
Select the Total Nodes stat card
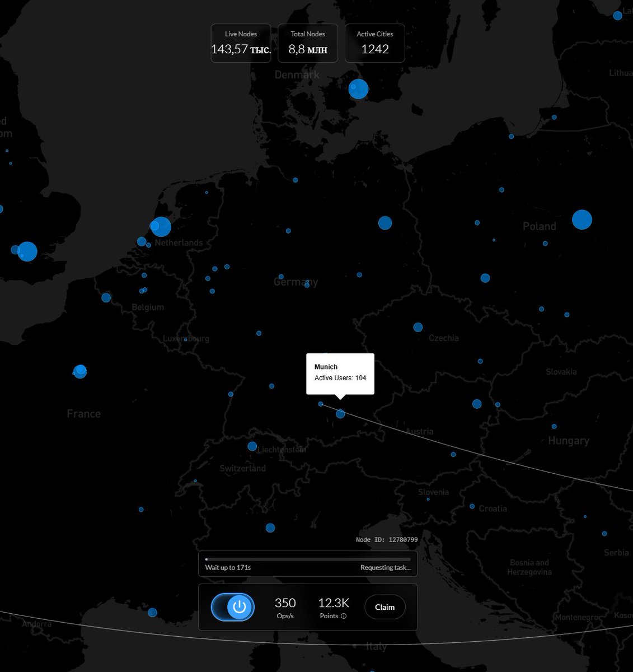pyautogui.click(x=308, y=43)
